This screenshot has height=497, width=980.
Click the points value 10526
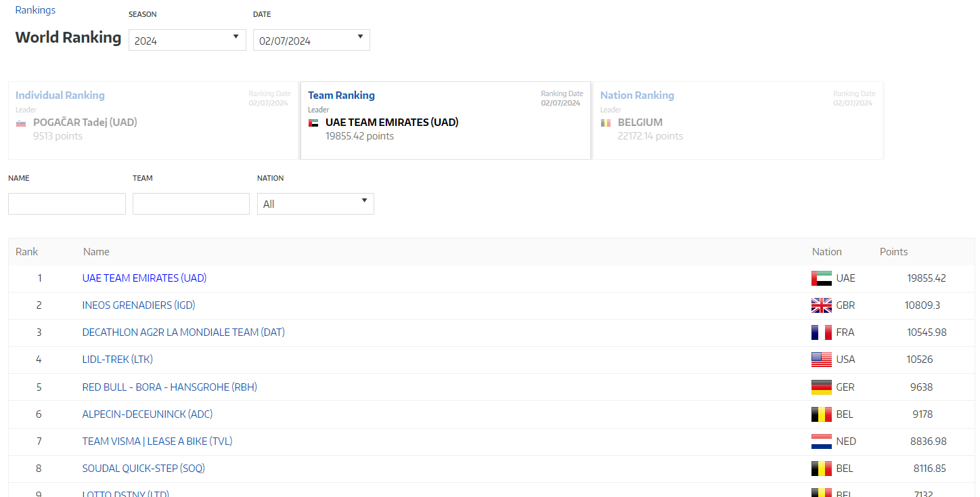[920, 360]
